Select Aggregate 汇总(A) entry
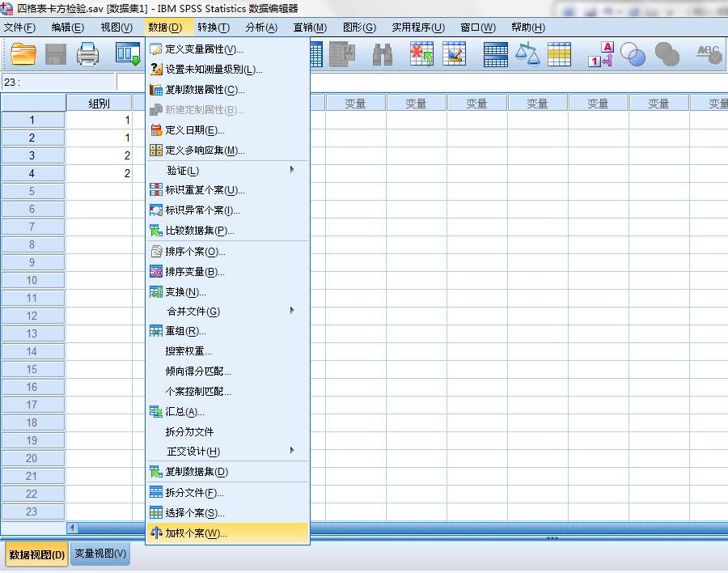The height and width of the screenshot is (573, 728). coord(227,412)
